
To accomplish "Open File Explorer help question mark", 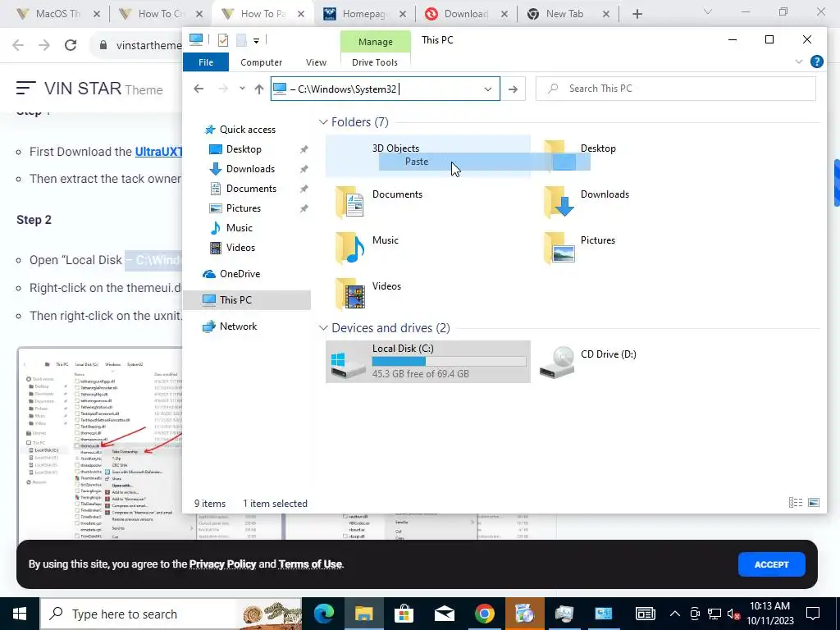I will [816, 62].
